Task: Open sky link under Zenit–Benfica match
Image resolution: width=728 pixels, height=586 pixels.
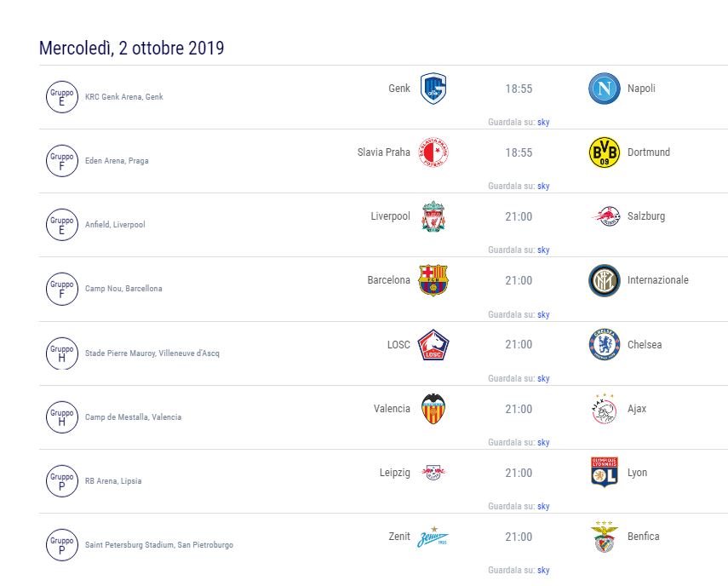Action: point(543,571)
